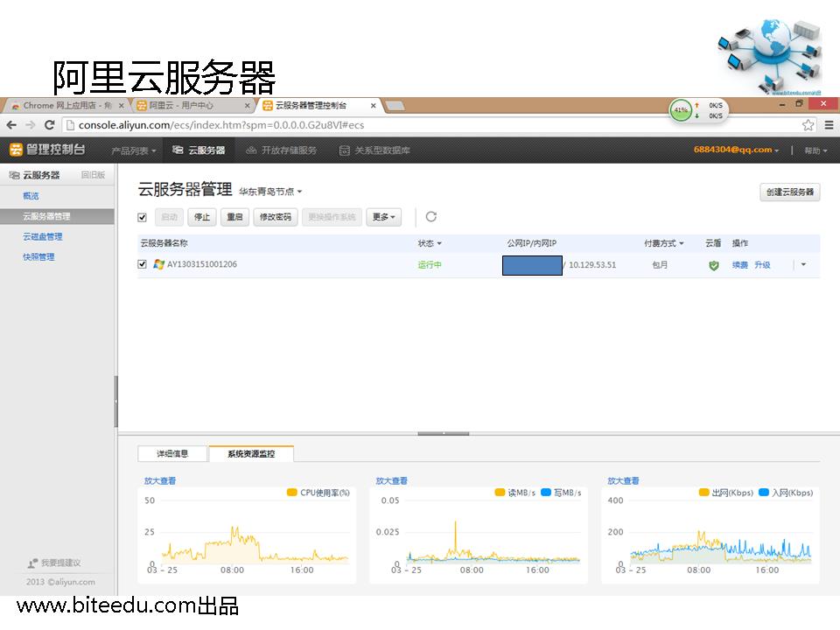840x630 pixels.
Task: Open the 6884304@qq.com account menu
Action: click(x=736, y=150)
